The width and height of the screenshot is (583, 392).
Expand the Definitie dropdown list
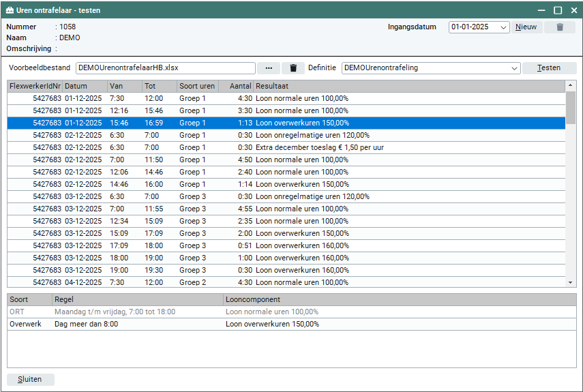[515, 68]
